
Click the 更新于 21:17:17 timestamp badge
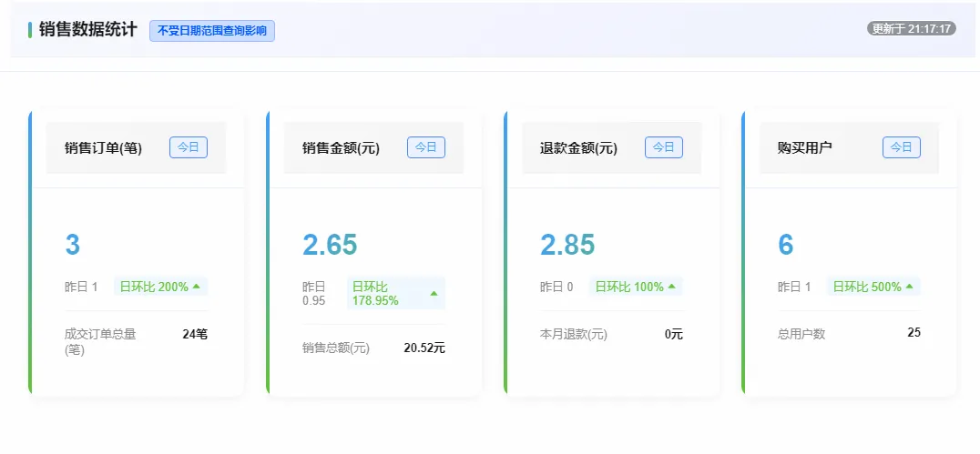pyautogui.click(x=912, y=29)
